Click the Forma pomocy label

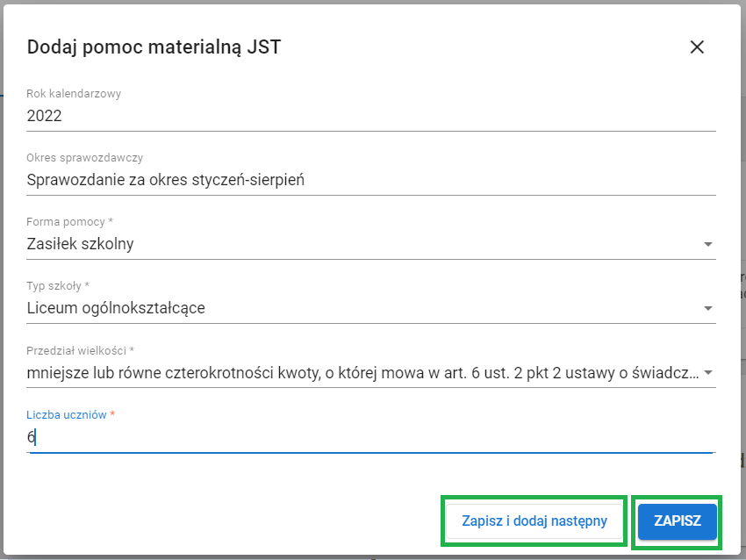pyautogui.click(x=69, y=222)
